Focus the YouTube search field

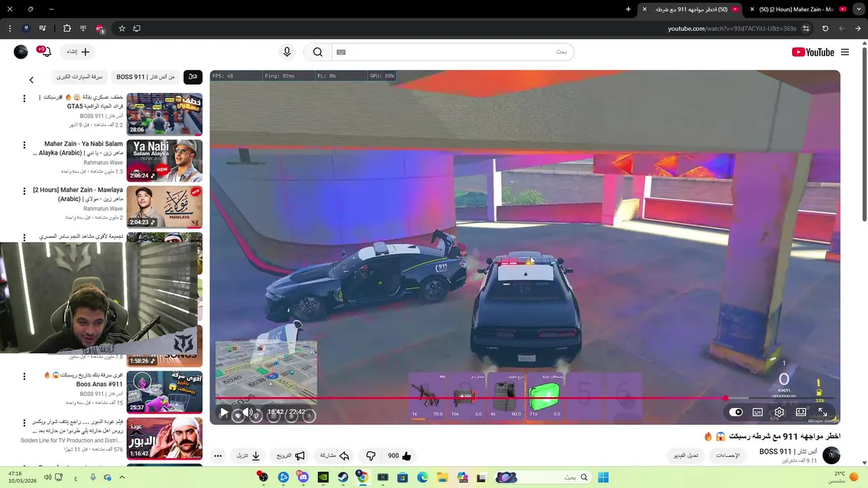(x=452, y=52)
